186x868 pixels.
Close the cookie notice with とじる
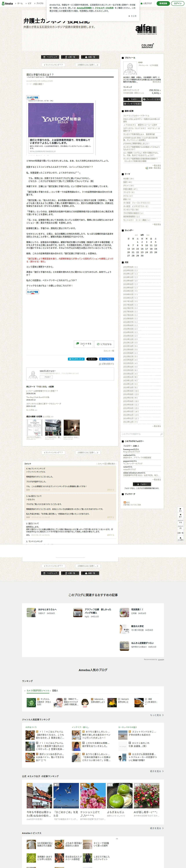(x=132, y=16)
